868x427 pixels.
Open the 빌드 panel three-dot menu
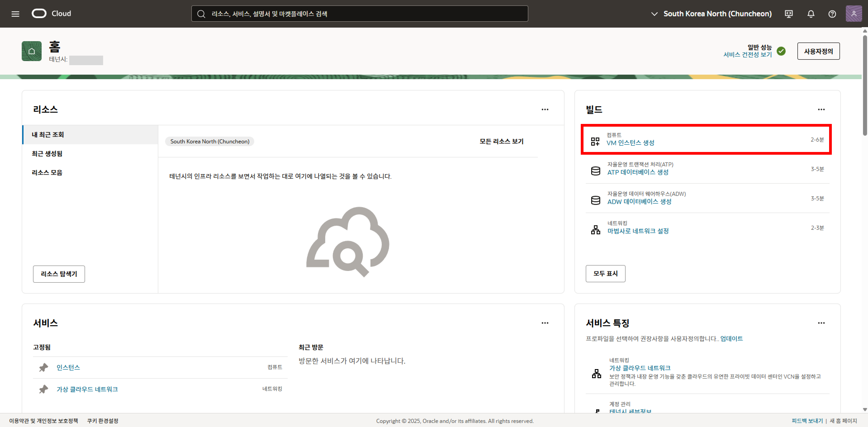point(821,109)
